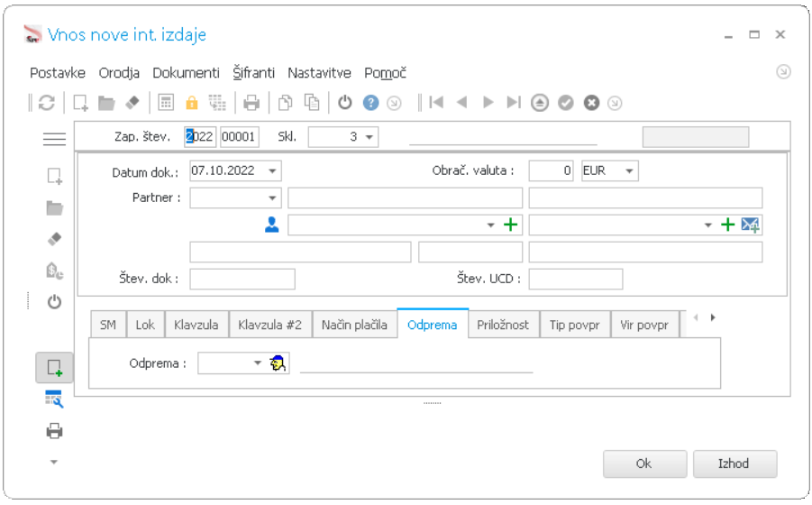The image size is (812, 505).
Task: Click the cancel X circle icon
Action: (591, 103)
